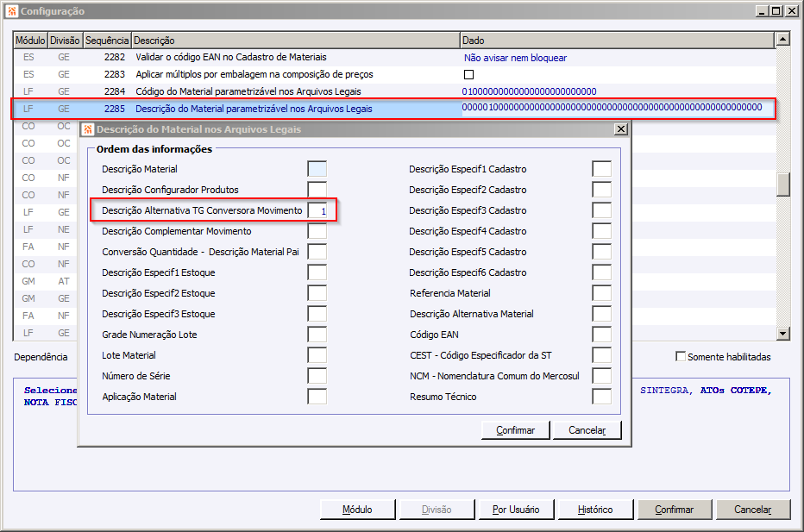Click the Descrição Especif2 Cadastro order field

[601, 190]
